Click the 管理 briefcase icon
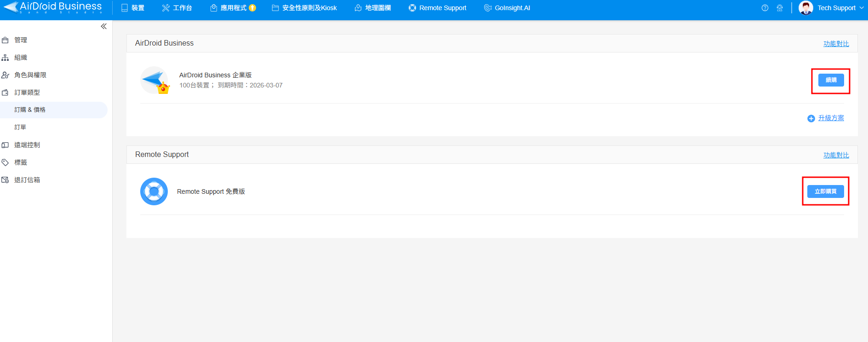This screenshot has width=868, height=342. coord(5,40)
